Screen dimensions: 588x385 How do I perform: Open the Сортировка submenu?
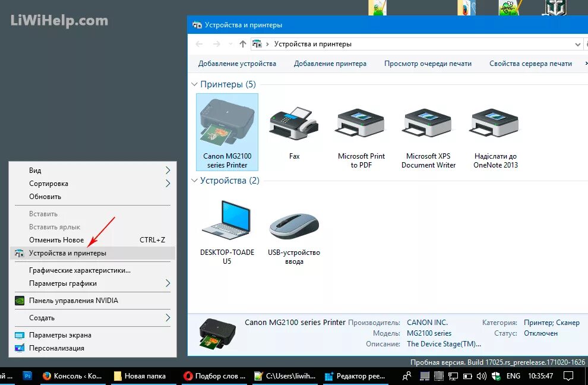click(93, 184)
